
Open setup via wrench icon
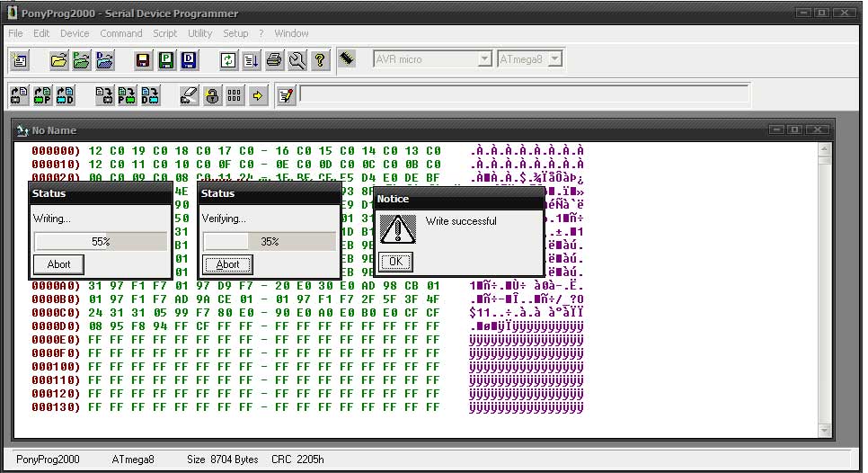297,60
